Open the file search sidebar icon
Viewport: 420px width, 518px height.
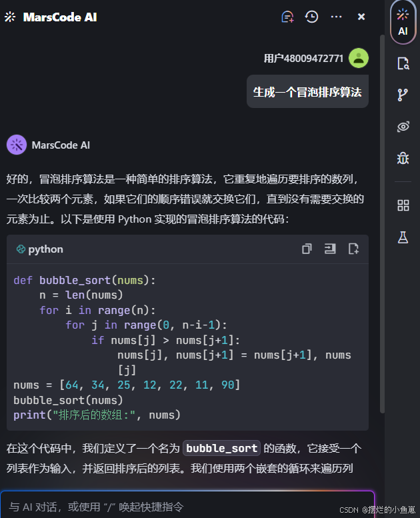403,63
